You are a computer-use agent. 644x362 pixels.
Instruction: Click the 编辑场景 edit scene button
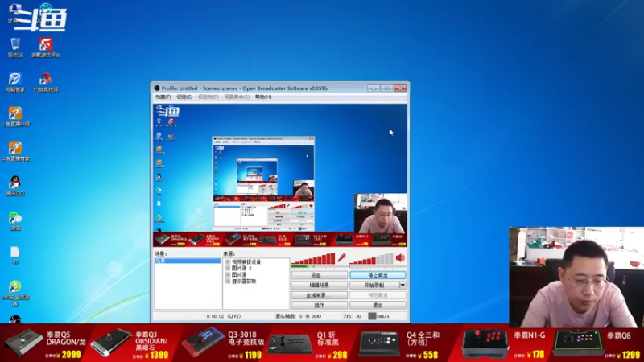point(319,286)
